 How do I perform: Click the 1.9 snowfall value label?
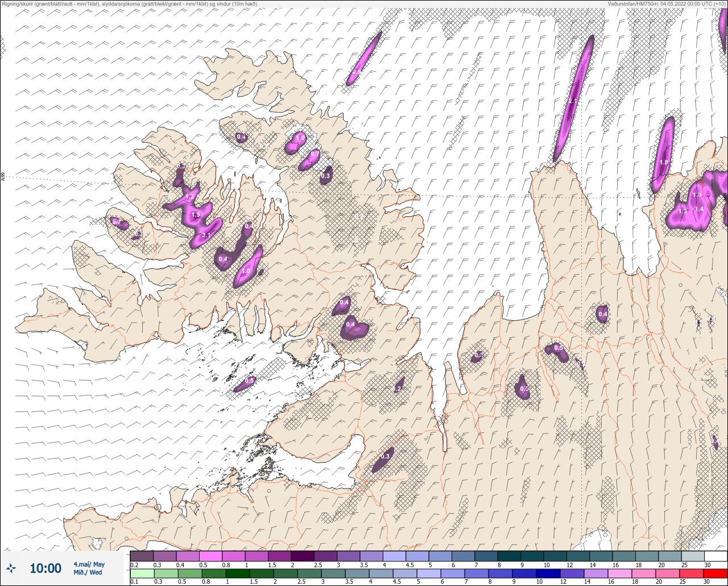coord(196,215)
